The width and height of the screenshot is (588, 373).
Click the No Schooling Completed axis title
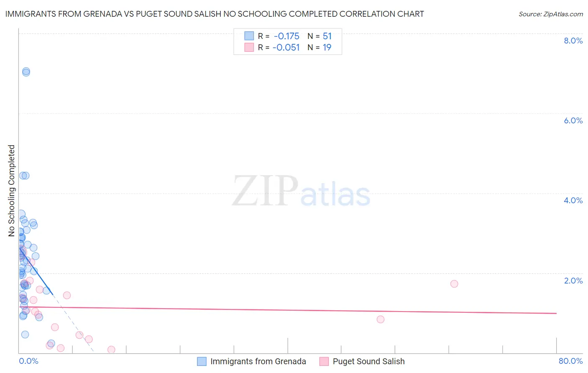(12, 191)
